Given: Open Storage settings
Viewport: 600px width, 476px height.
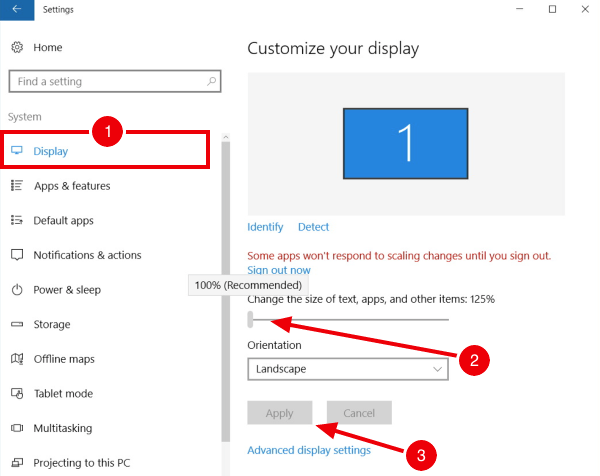Looking at the screenshot, I should pyautogui.click(x=52, y=324).
